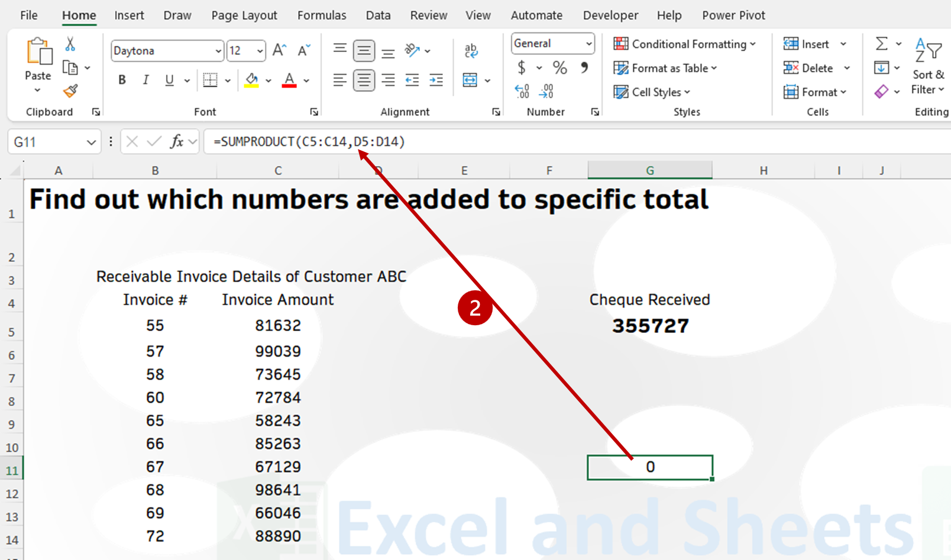Select the Format Painter tool

click(70, 90)
